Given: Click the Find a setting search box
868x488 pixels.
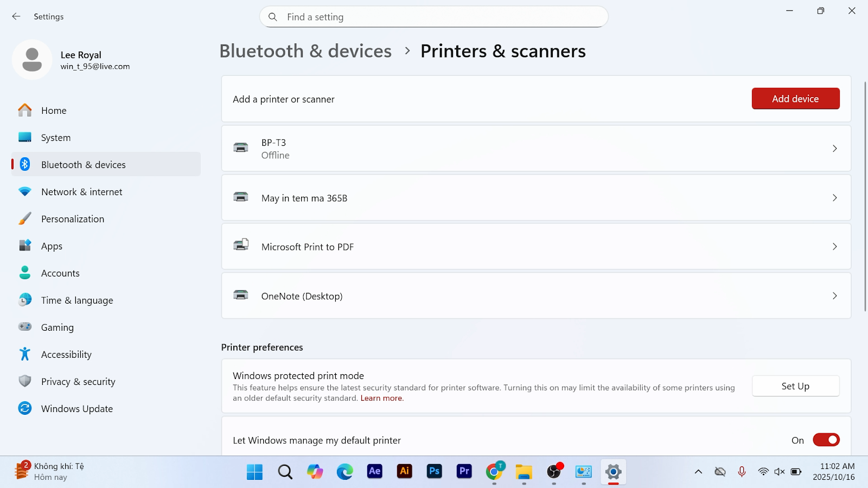Looking at the screenshot, I should [x=434, y=17].
